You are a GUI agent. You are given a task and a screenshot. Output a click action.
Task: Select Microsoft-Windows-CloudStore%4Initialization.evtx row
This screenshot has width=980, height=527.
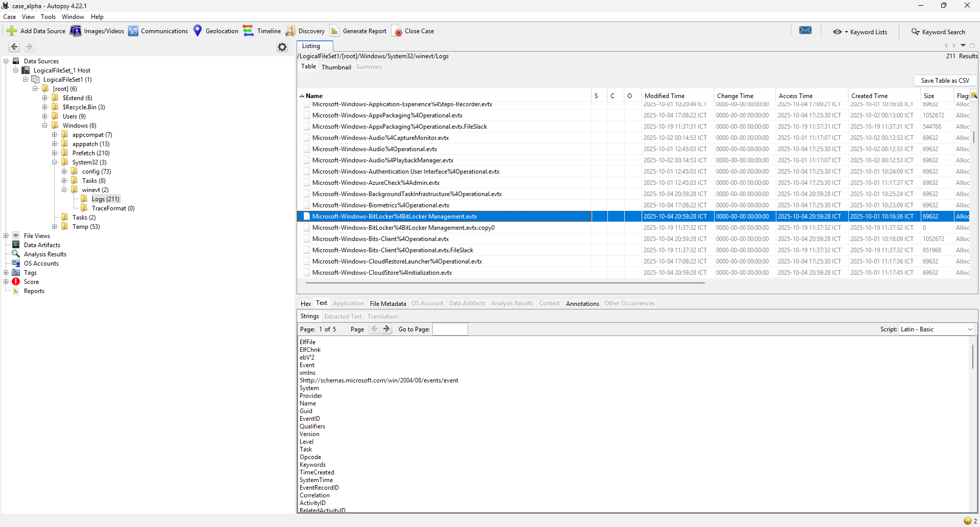click(633, 273)
